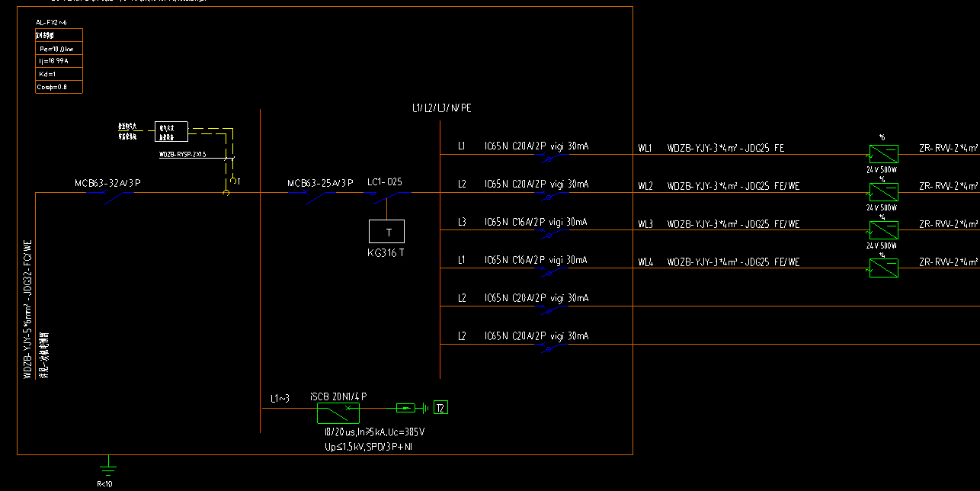Select the *6 quantity above the WL1 converter
Screen dimensions: 980x491
pyautogui.click(x=882, y=138)
